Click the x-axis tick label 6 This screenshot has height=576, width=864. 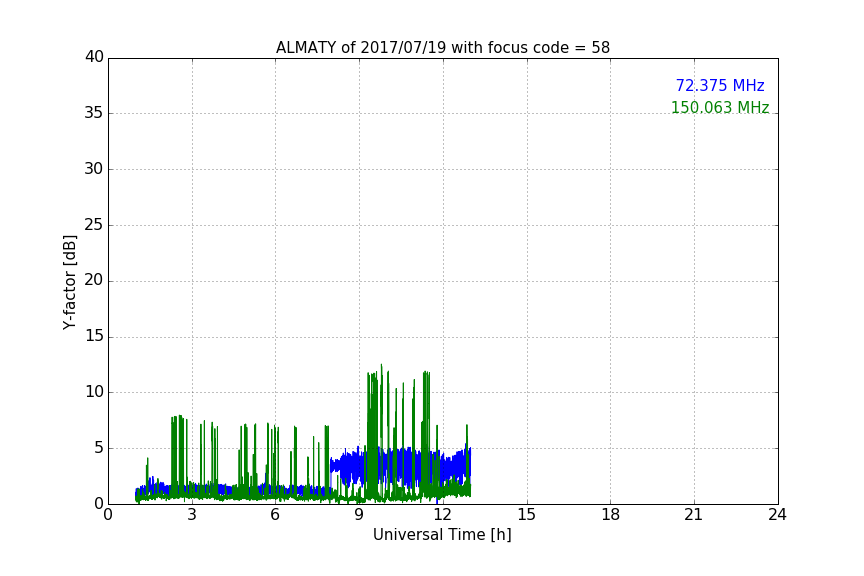click(275, 515)
